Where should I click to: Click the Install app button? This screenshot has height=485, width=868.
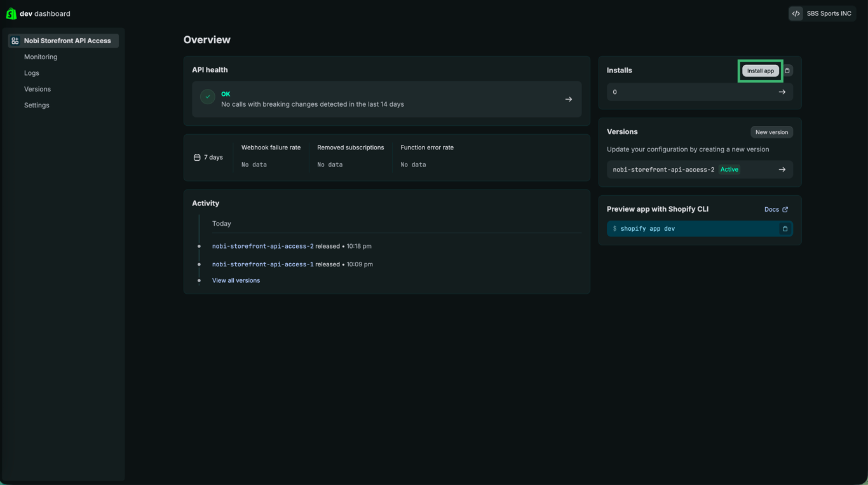pos(761,71)
